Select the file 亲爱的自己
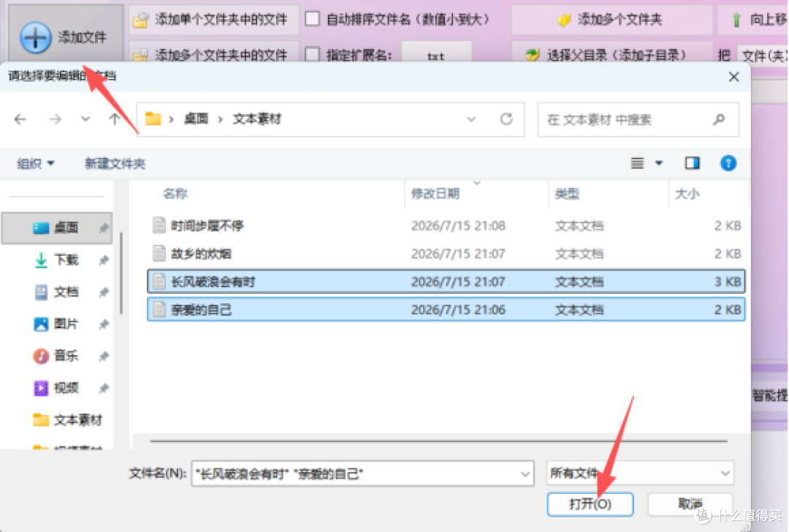Image resolution: width=789 pixels, height=532 pixels. pyautogui.click(x=446, y=310)
